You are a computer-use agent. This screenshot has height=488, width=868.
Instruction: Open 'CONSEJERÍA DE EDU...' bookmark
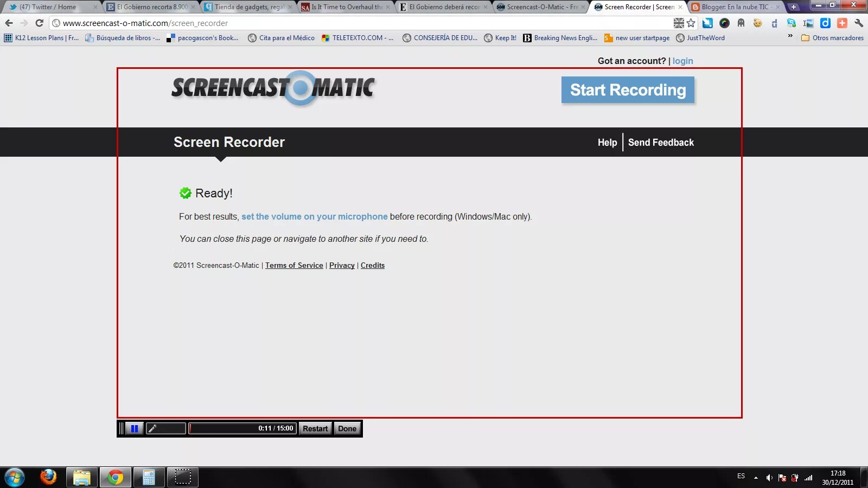(x=441, y=38)
